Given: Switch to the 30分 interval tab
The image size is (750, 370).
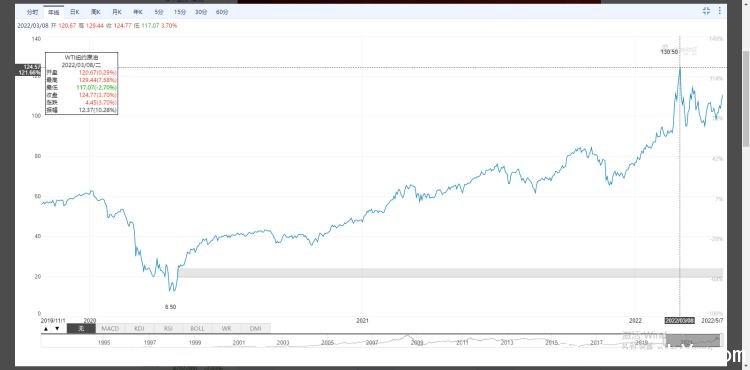Looking at the screenshot, I should [x=201, y=12].
